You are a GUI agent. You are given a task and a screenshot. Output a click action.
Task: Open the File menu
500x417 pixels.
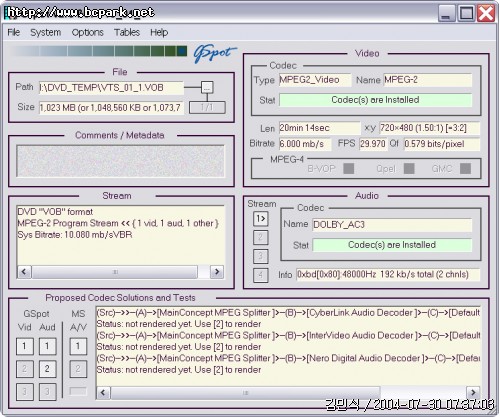[x=14, y=32]
